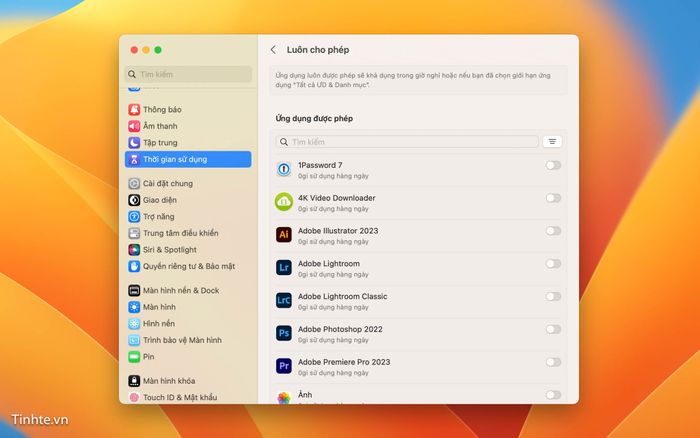
Task: Toggle the Adobe Lightroom switch
Action: [553, 263]
